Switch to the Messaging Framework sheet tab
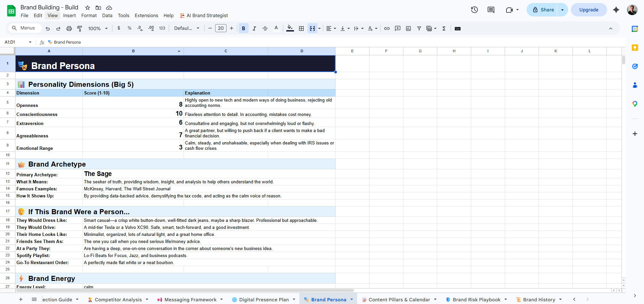The height and width of the screenshot is (304, 644). [x=190, y=300]
